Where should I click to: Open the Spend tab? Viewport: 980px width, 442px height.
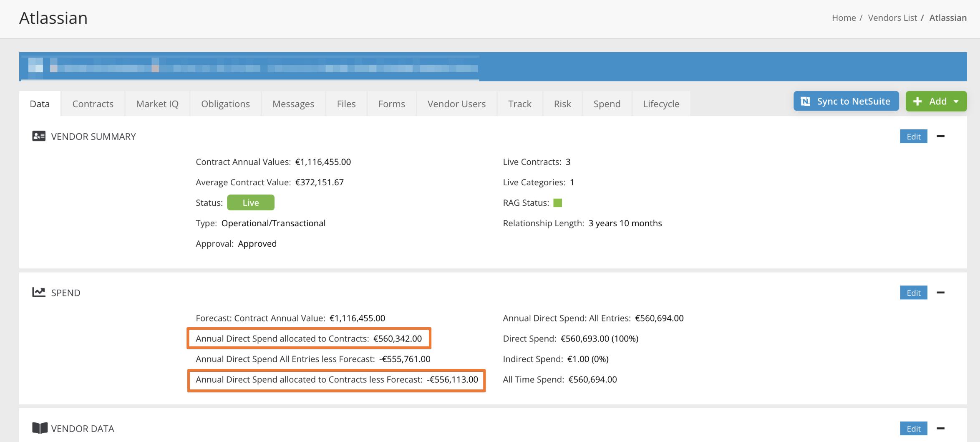[607, 104]
